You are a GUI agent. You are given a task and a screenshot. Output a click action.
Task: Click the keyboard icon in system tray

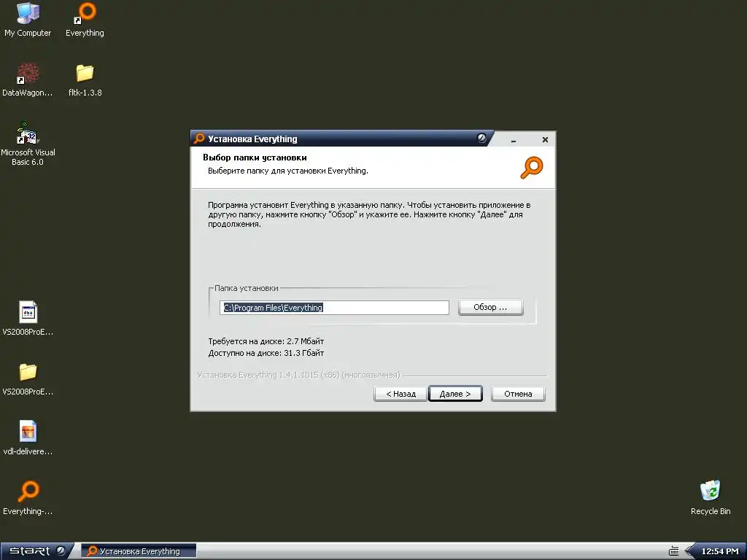click(673, 551)
